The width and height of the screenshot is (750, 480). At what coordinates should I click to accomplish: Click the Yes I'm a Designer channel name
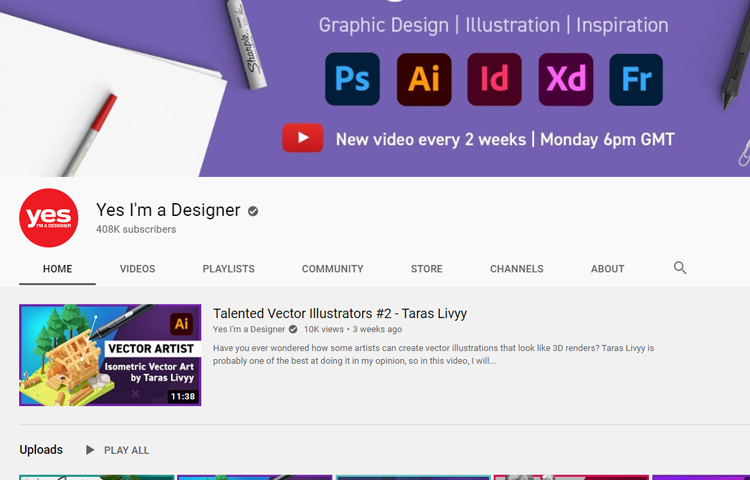point(168,210)
